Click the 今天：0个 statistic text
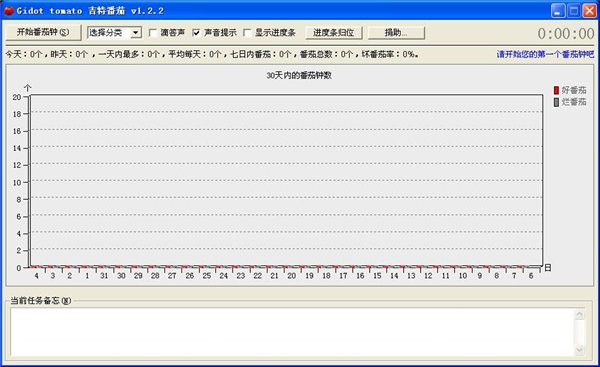This screenshot has width=600, height=367. pos(23,54)
